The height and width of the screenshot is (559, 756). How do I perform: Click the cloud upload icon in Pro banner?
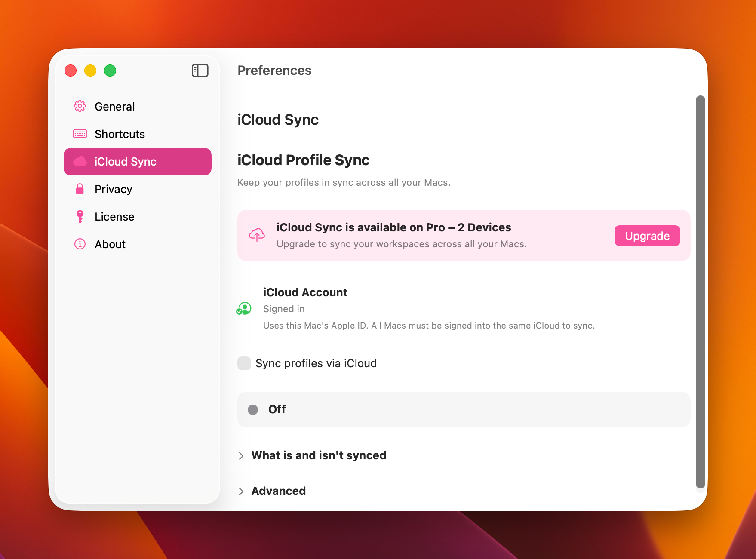click(x=257, y=235)
